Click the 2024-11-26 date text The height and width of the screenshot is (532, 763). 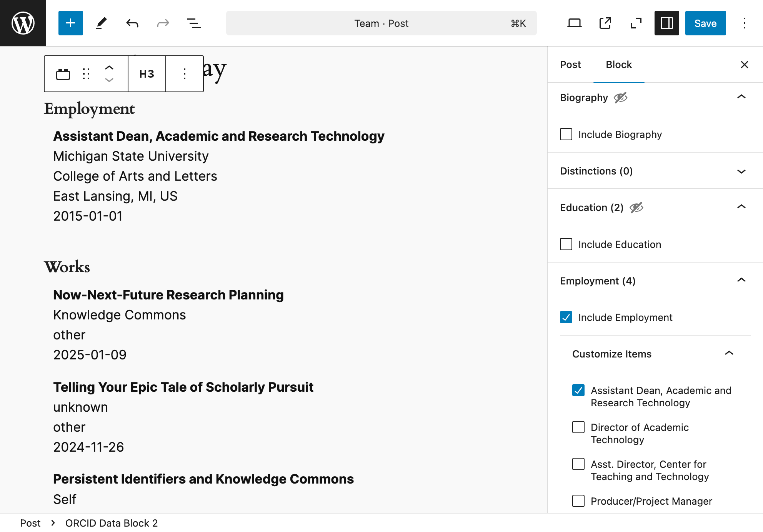[88, 447]
